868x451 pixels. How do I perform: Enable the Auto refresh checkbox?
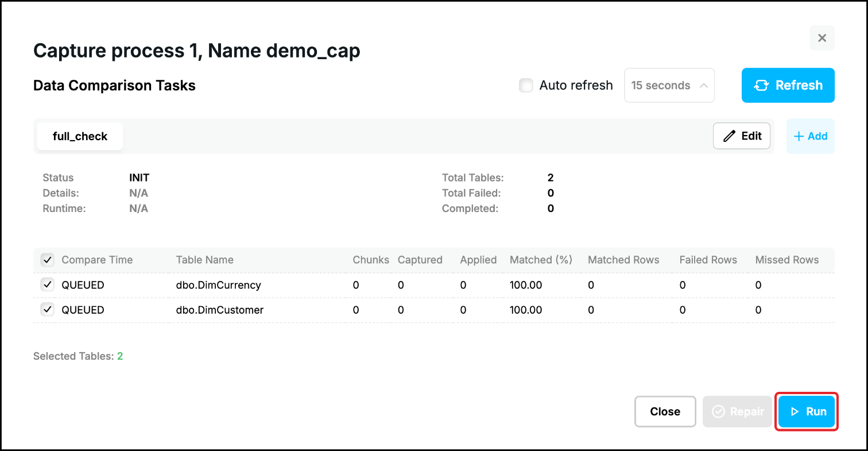click(x=526, y=86)
